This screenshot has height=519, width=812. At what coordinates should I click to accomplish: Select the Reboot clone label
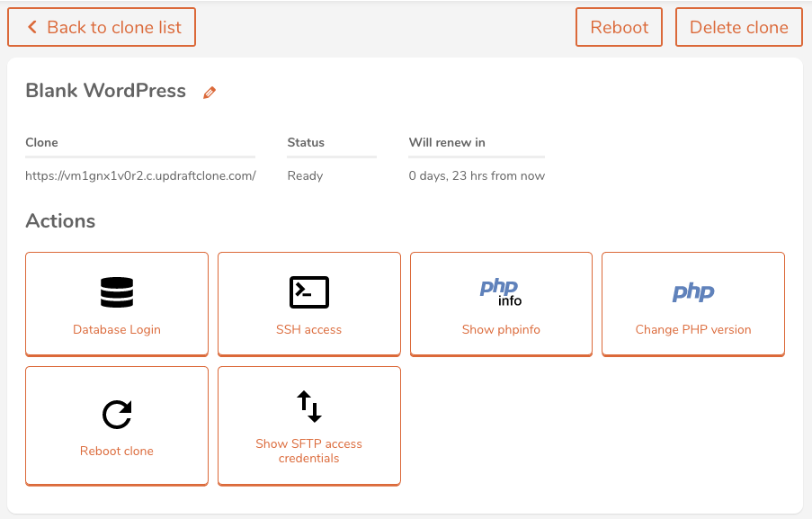pos(117,451)
